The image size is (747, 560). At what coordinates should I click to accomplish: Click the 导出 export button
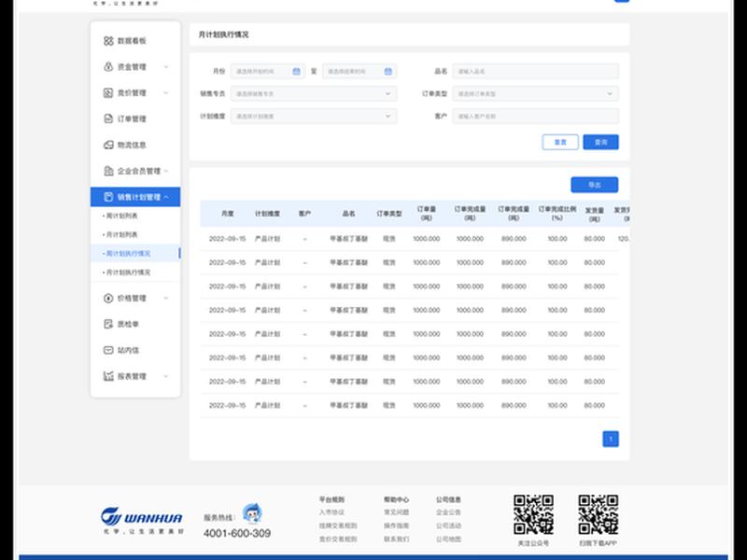595,185
